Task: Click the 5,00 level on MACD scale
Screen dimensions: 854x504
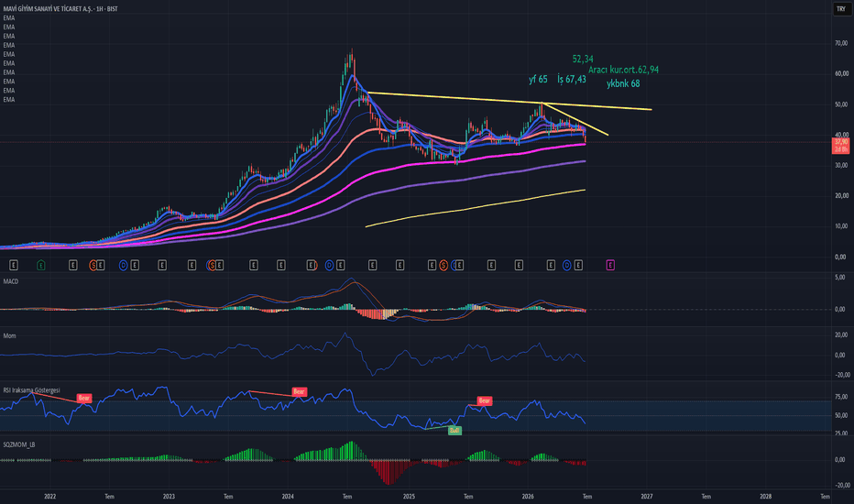Action: point(841,278)
